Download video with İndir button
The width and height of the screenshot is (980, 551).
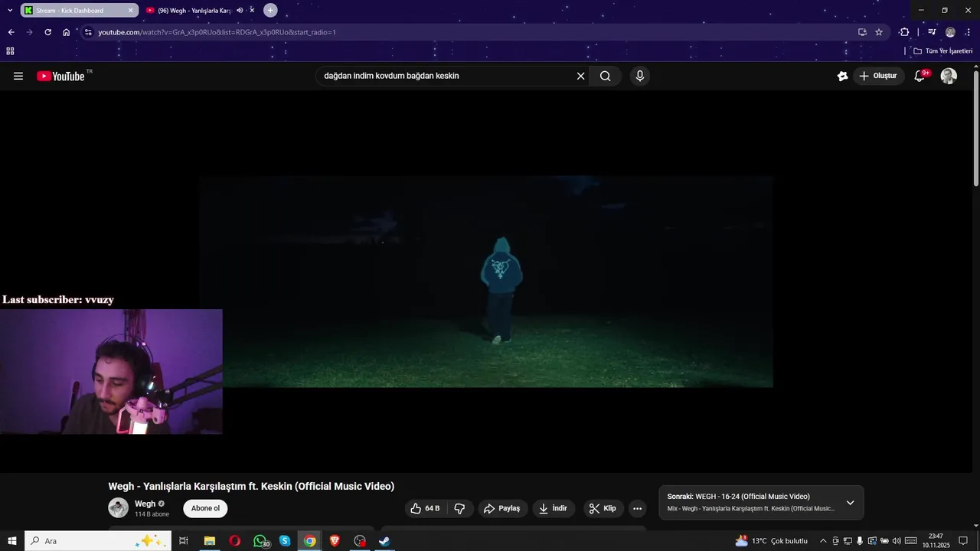[x=554, y=508]
